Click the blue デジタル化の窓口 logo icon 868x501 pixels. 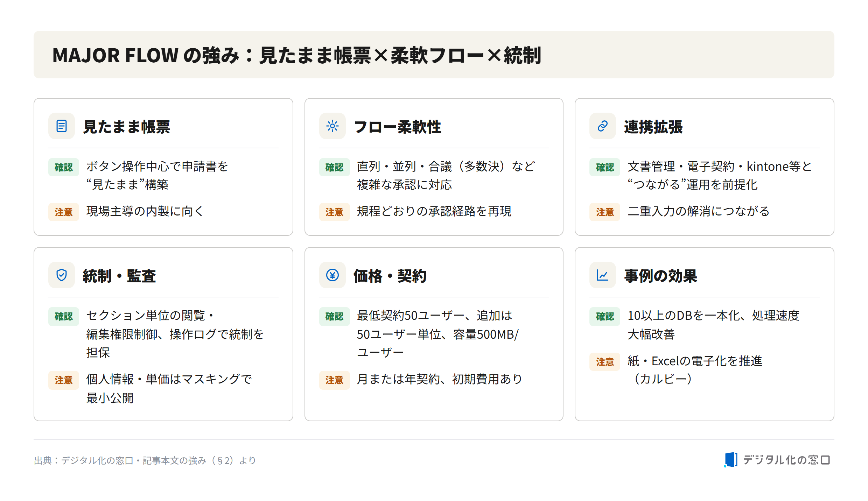click(x=731, y=459)
